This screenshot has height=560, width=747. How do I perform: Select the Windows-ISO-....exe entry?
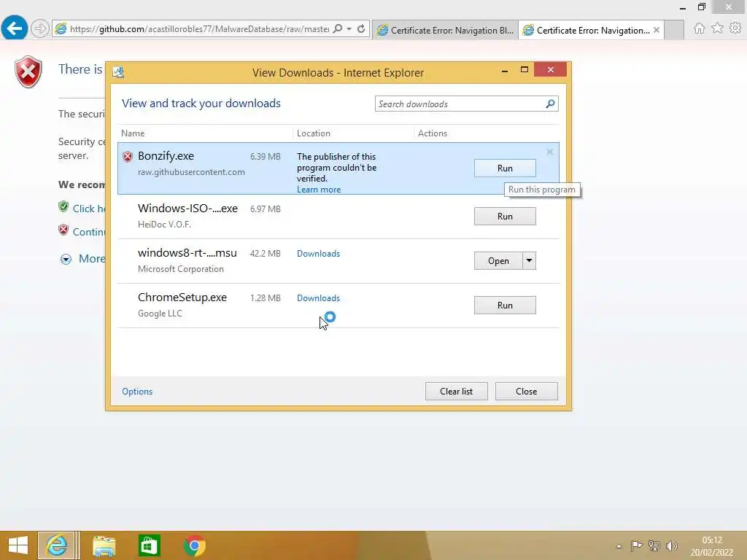coord(338,216)
